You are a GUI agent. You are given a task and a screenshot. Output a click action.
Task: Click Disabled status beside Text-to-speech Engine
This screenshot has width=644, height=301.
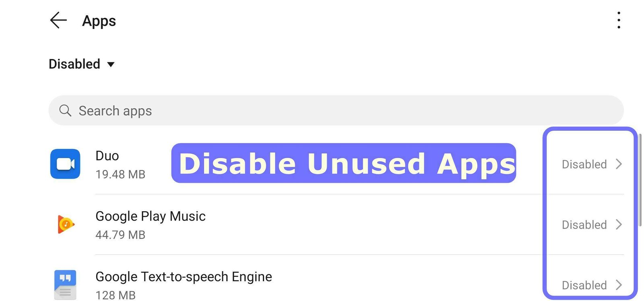[x=584, y=285]
